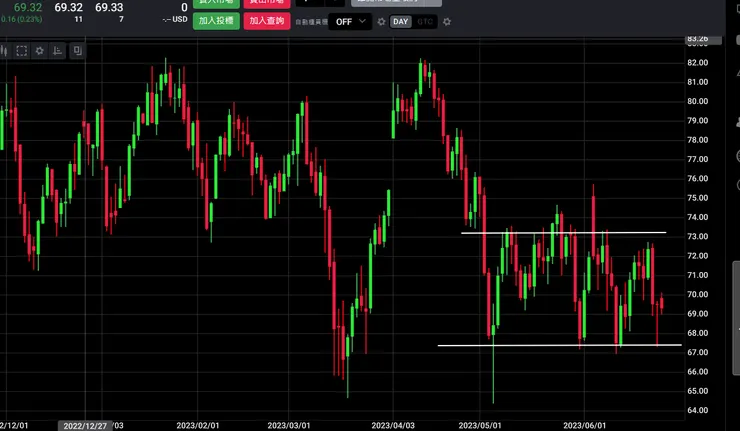Click the red 加入查詢 button
The image size is (740, 431).
[267, 21]
